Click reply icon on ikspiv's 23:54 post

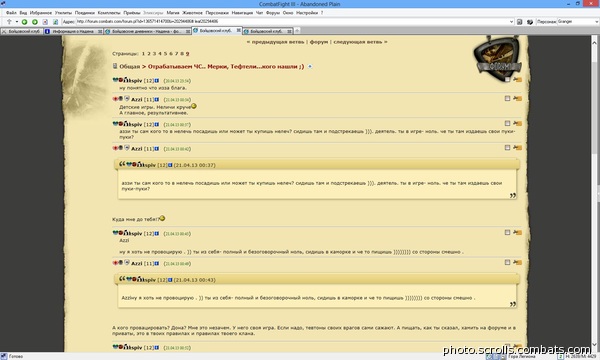point(517,80)
